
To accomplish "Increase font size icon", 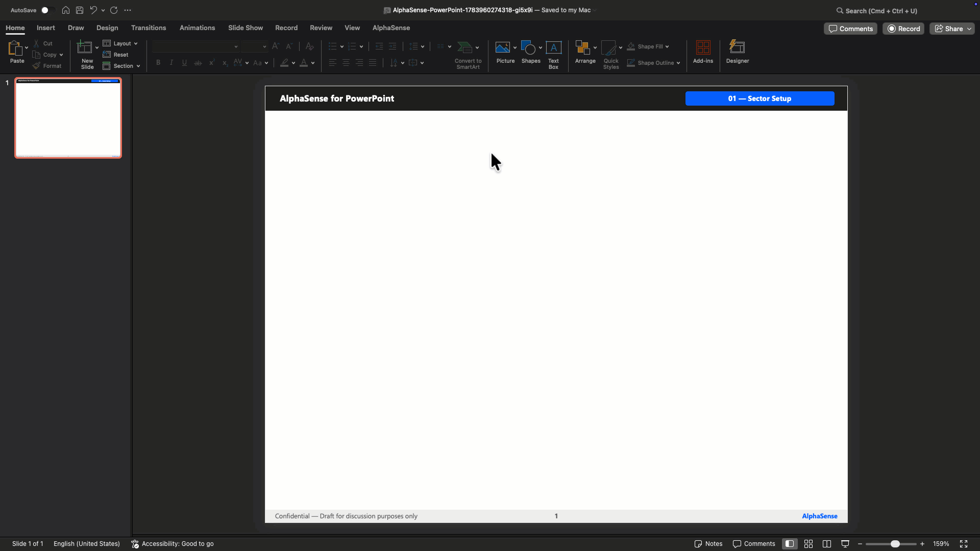I will coord(276,46).
